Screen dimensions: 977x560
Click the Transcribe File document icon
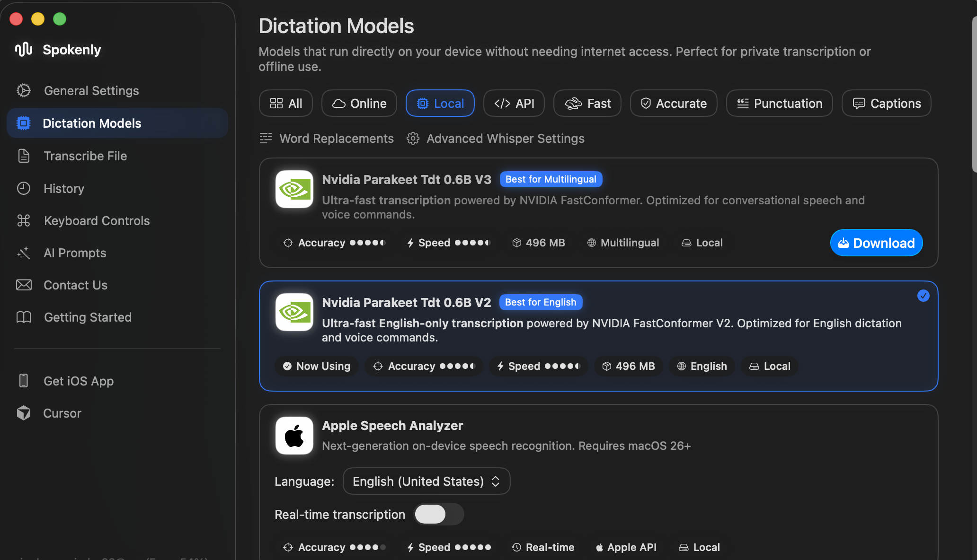tap(24, 156)
